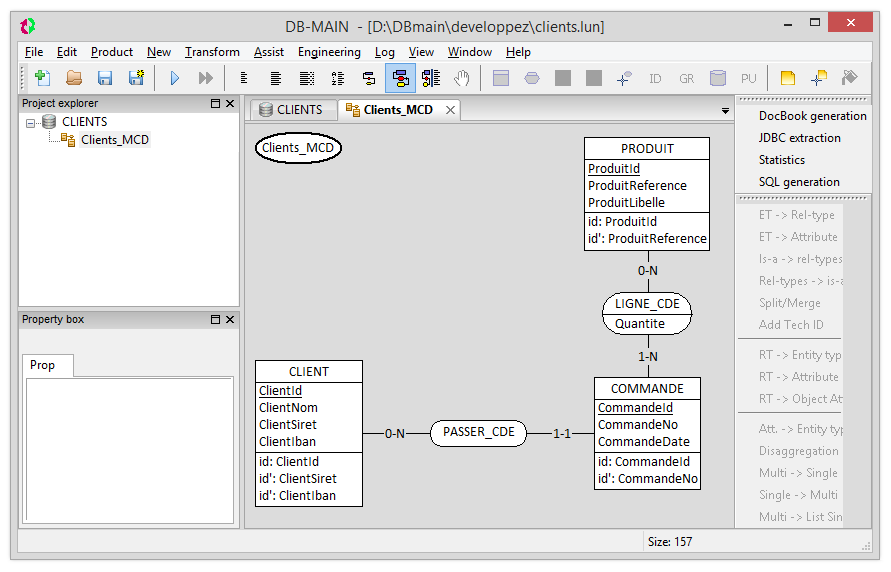Click the single blue play arrow icon
The height and width of the screenshot is (572, 891).
click(x=175, y=78)
